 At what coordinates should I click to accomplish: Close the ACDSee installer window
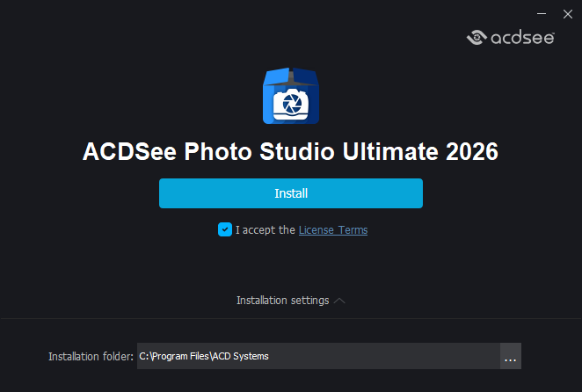[x=567, y=12]
